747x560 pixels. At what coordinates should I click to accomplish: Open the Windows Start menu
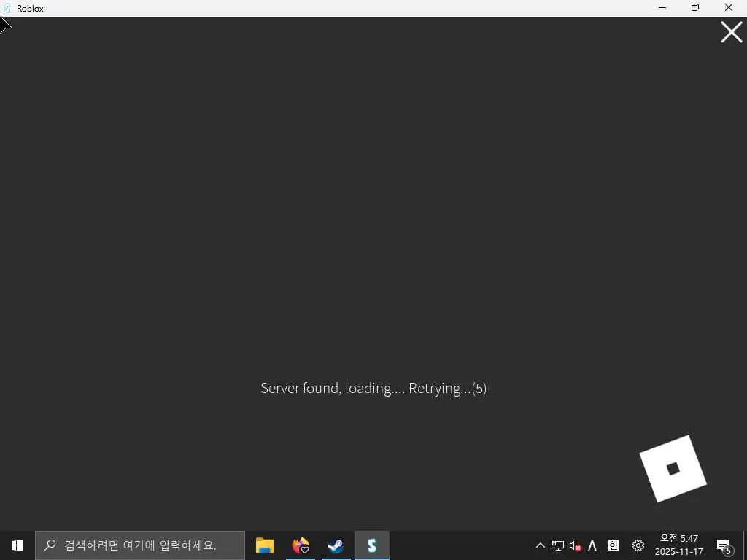[18, 545]
